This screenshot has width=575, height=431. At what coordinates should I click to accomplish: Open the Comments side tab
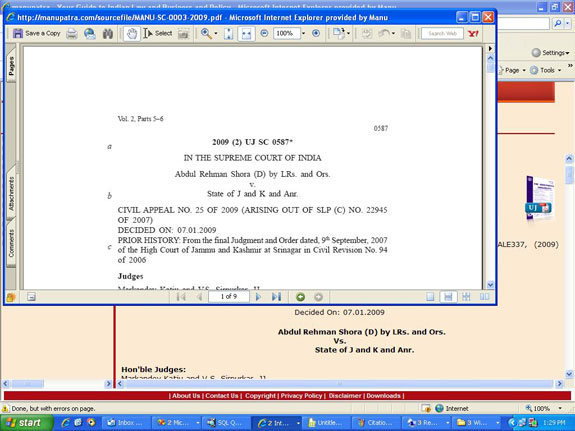11,243
